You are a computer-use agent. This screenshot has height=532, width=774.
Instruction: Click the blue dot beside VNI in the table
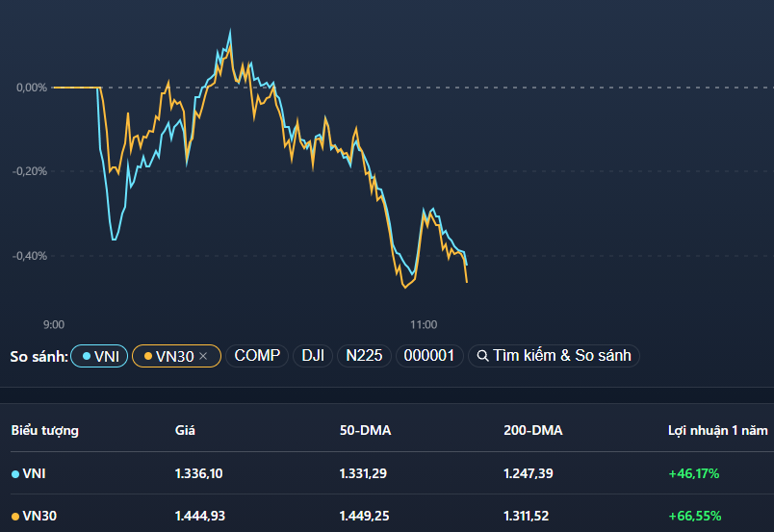click(x=15, y=473)
